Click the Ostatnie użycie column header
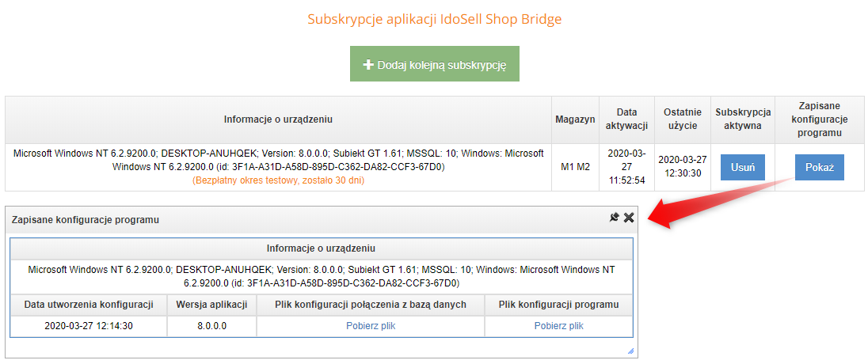868x364 pixels. pyautogui.click(x=681, y=119)
